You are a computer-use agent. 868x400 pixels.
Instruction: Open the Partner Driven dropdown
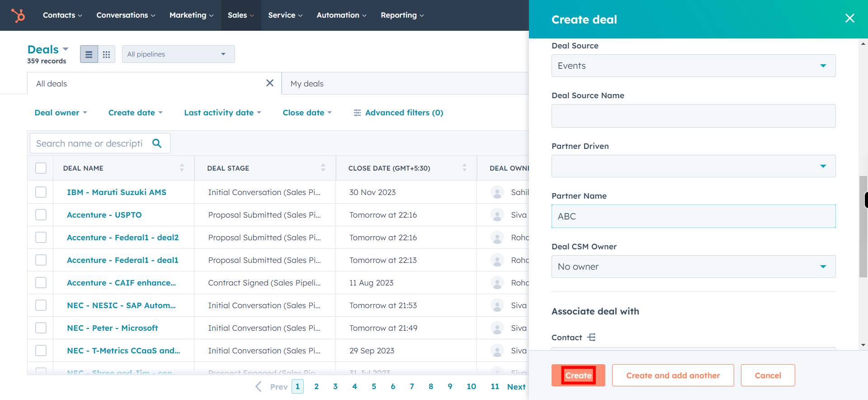[693, 166]
